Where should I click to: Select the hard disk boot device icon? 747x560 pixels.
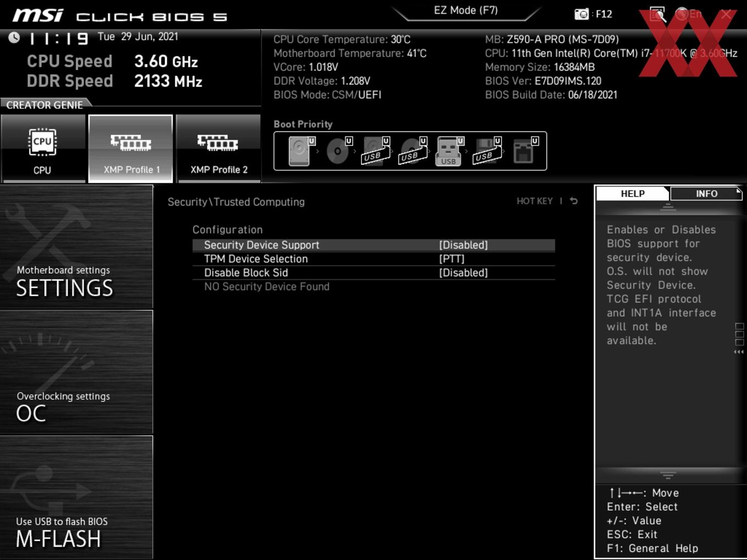pyautogui.click(x=300, y=151)
